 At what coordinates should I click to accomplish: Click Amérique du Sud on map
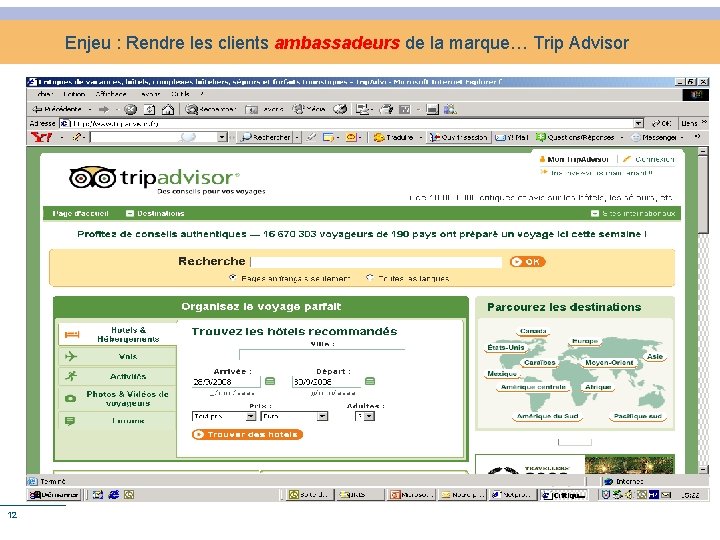(x=547, y=416)
